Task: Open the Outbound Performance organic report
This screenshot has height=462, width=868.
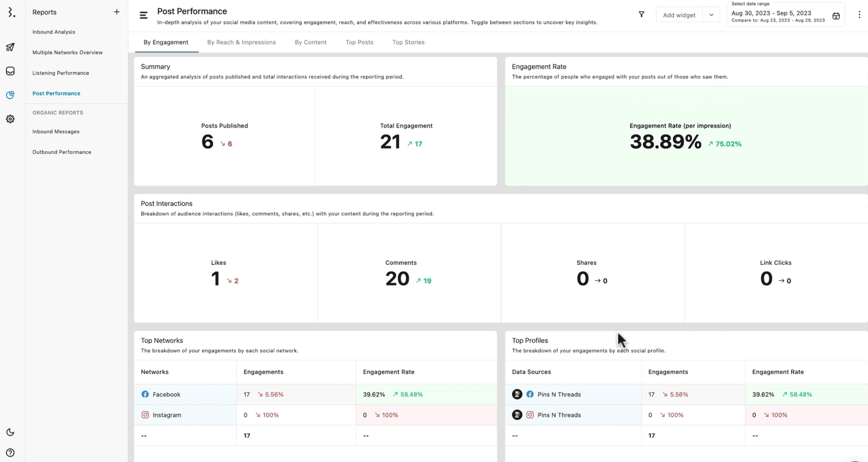Action: pos(62,152)
